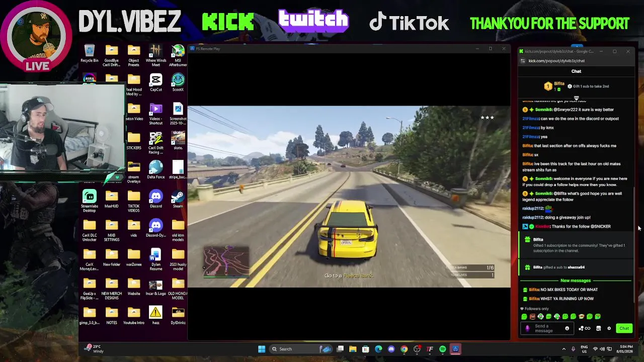
Task: Jump to New messages in chat
Action: pos(576,281)
